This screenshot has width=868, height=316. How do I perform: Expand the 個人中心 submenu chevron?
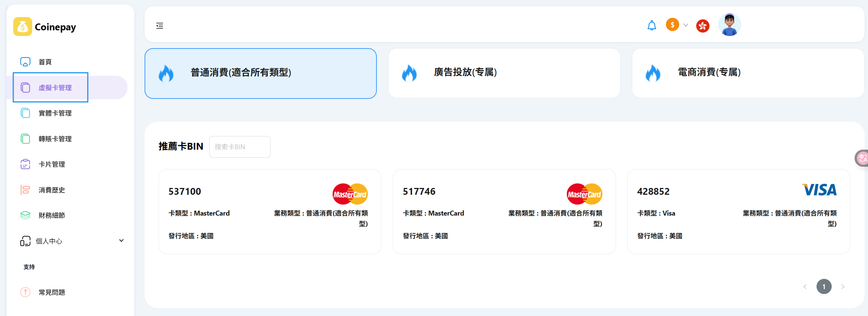(121, 241)
